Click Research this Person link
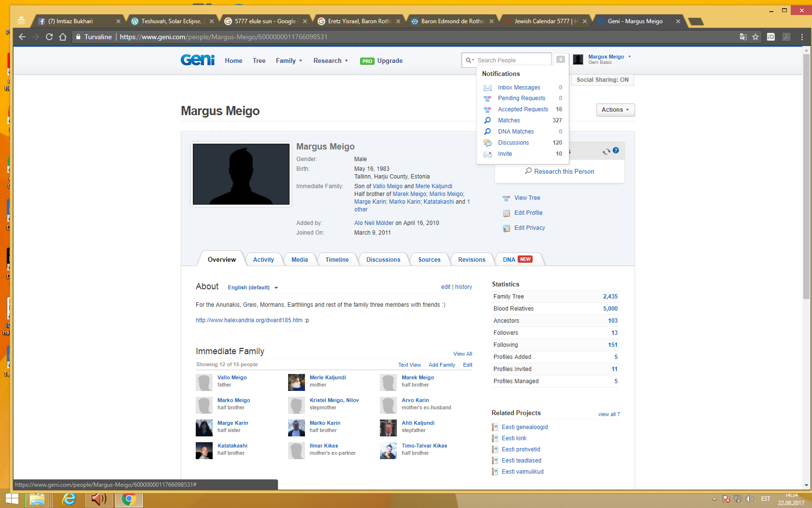The width and height of the screenshot is (812, 508). [x=564, y=171]
